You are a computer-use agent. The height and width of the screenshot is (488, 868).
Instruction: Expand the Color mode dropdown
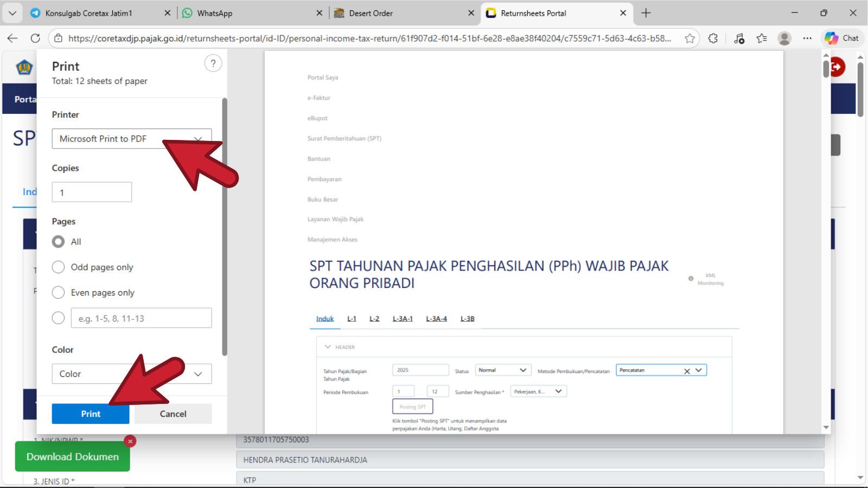pyautogui.click(x=132, y=374)
